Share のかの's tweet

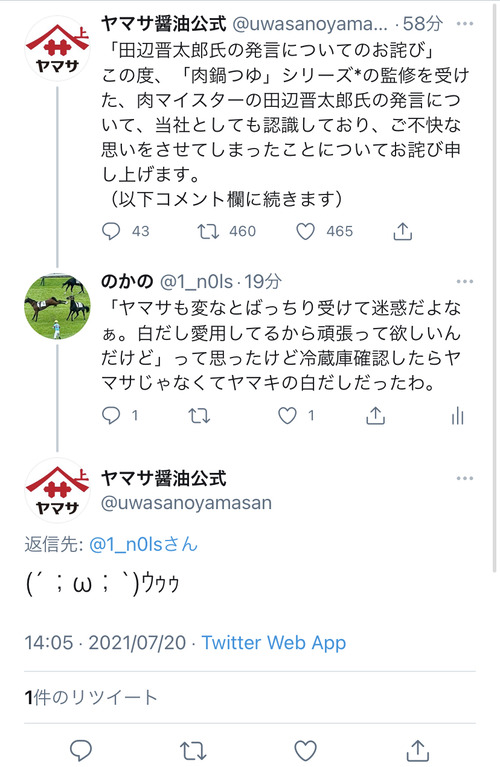pos(375,415)
